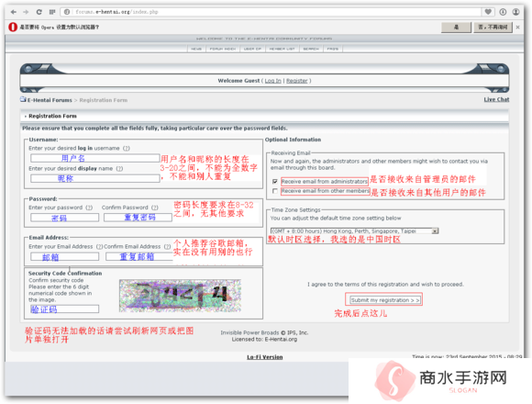Open the Member List nav tab
Viewport: 532px width, 404px height.
pyautogui.click(x=282, y=49)
